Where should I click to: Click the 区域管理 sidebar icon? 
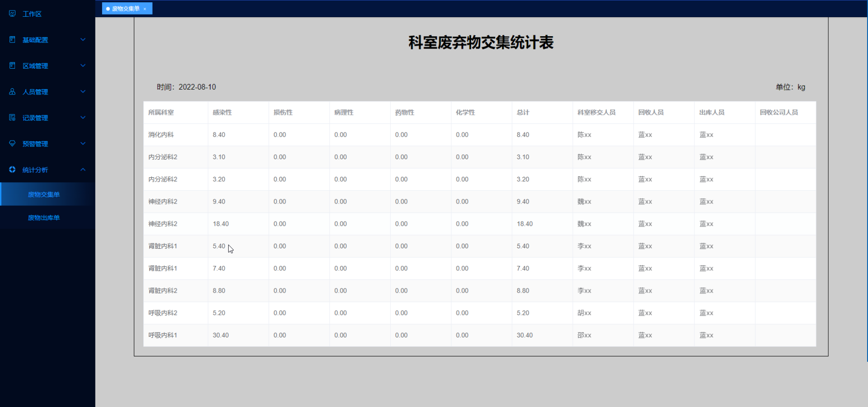[12, 65]
